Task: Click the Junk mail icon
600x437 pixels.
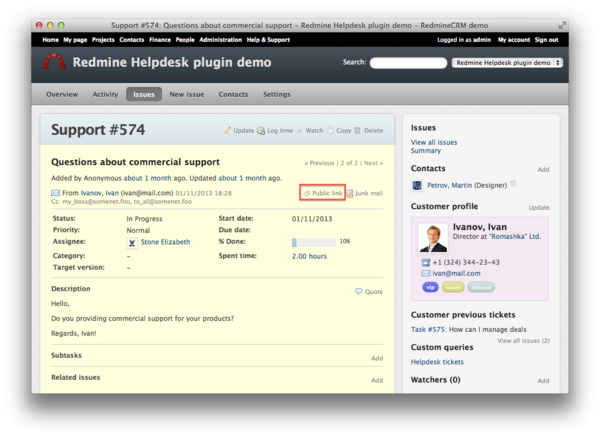Action: (x=349, y=193)
